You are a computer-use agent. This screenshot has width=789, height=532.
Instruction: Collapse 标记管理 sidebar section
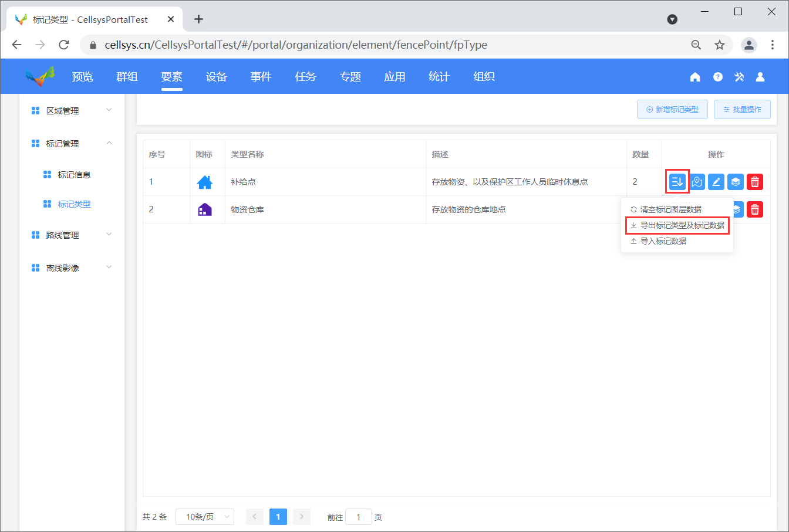coord(72,143)
